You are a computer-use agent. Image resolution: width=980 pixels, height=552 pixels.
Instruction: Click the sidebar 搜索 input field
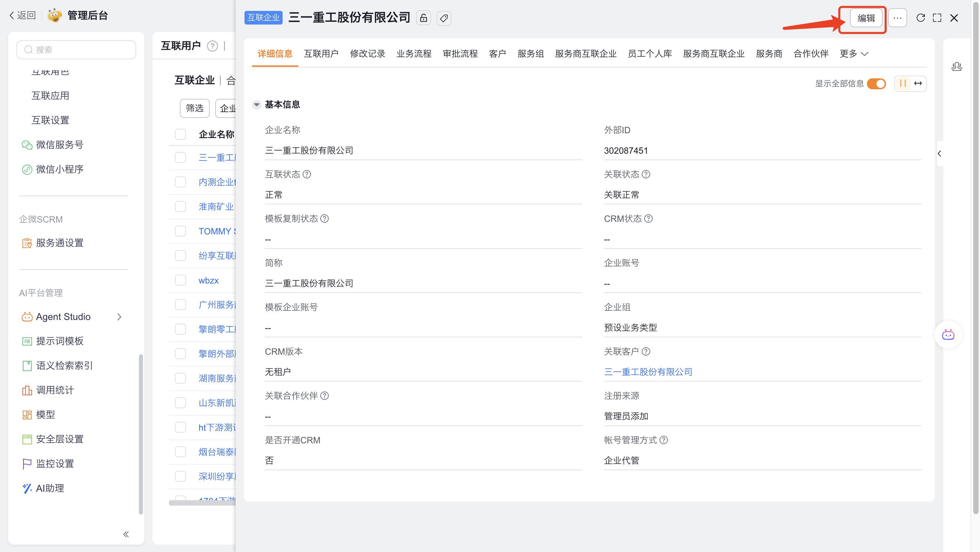(x=76, y=50)
